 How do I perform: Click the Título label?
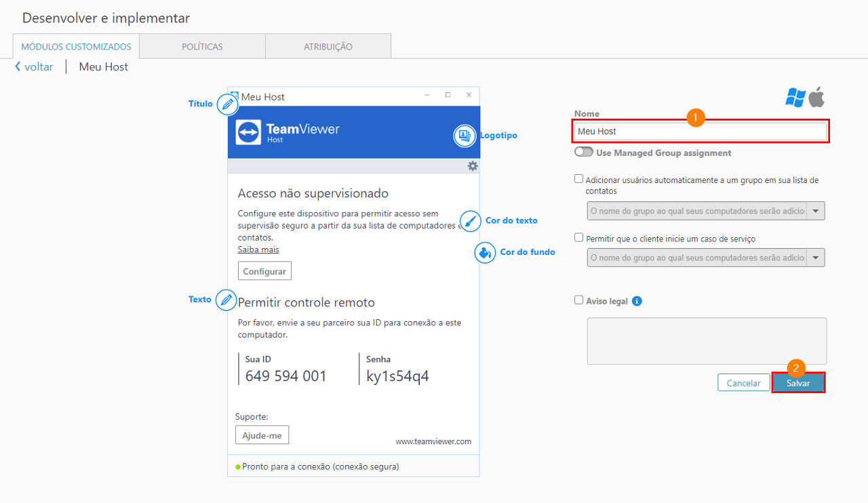click(x=201, y=104)
